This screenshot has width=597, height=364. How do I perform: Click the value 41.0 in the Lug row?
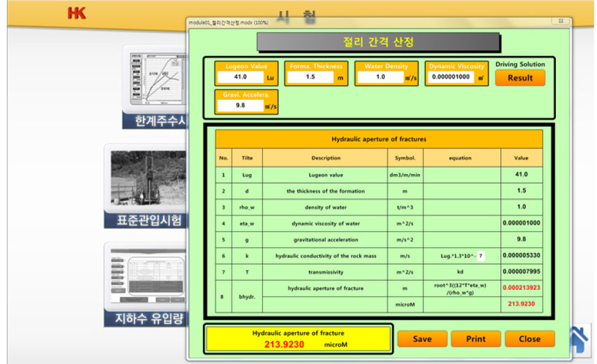pyautogui.click(x=521, y=175)
